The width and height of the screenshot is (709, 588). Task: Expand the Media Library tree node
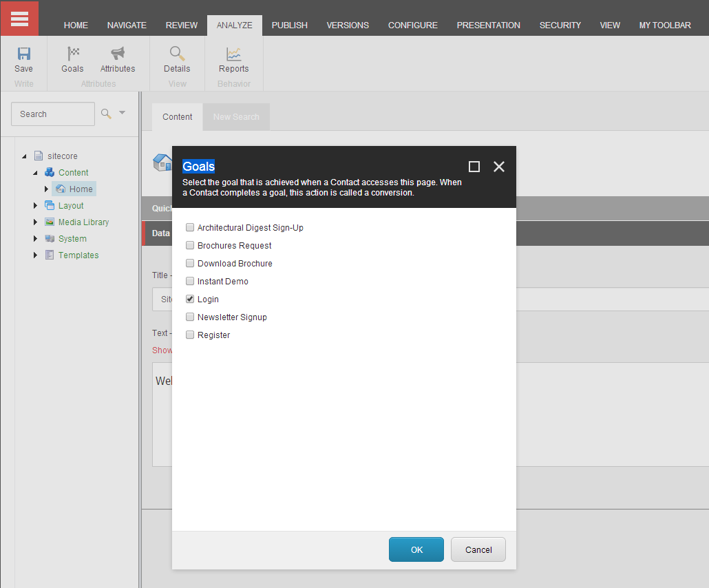36,222
